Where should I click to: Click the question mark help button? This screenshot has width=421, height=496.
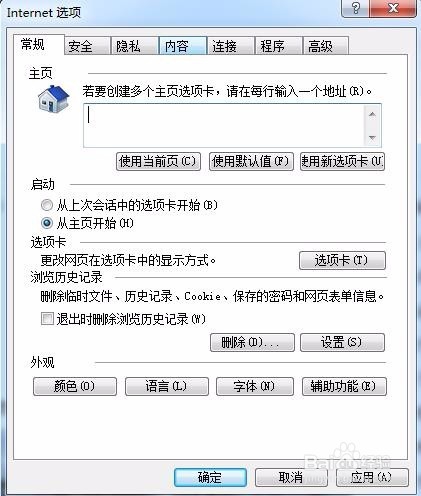pos(356,8)
